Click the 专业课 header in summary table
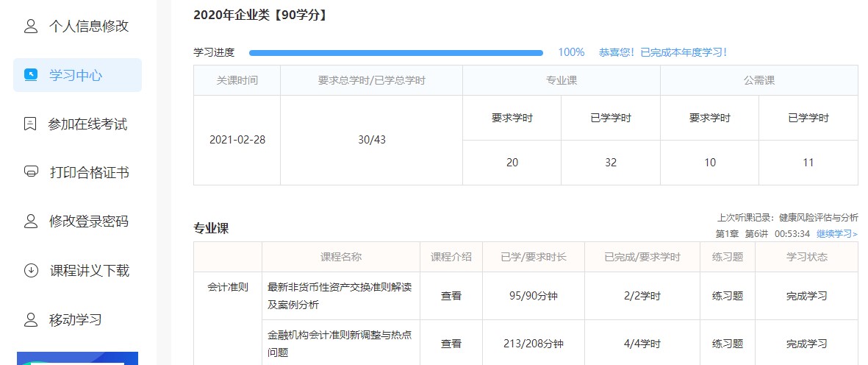Screen dimensions: 868x365 (562, 80)
